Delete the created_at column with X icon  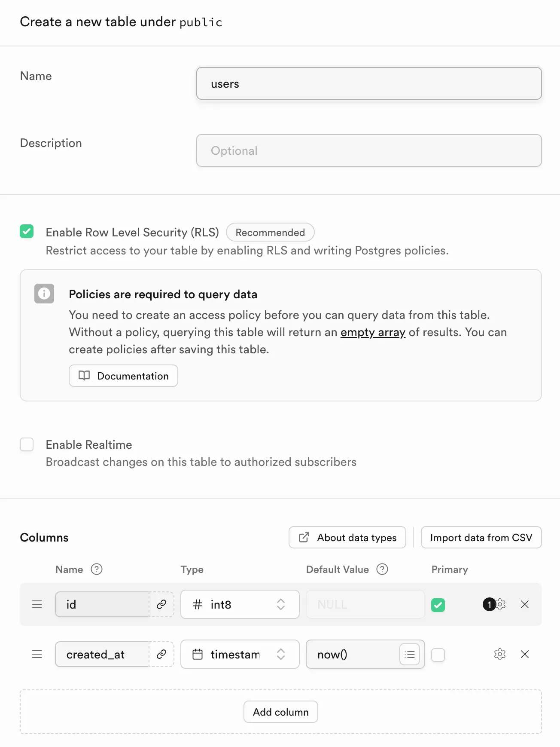[525, 654]
